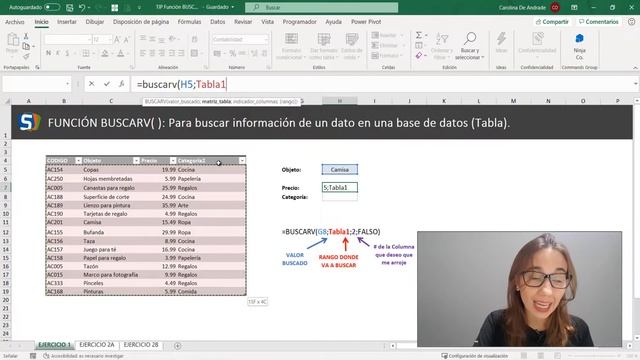Open the ribbon display options icon
The height and width of the screenshot is (360, 640).
(x=574, y=7)
